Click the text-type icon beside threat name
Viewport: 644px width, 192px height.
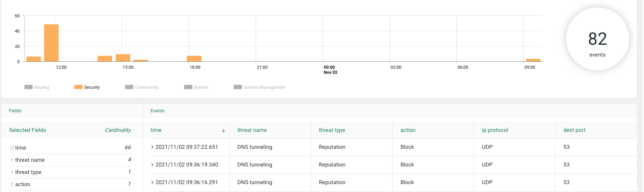click(x=12, y=160)
